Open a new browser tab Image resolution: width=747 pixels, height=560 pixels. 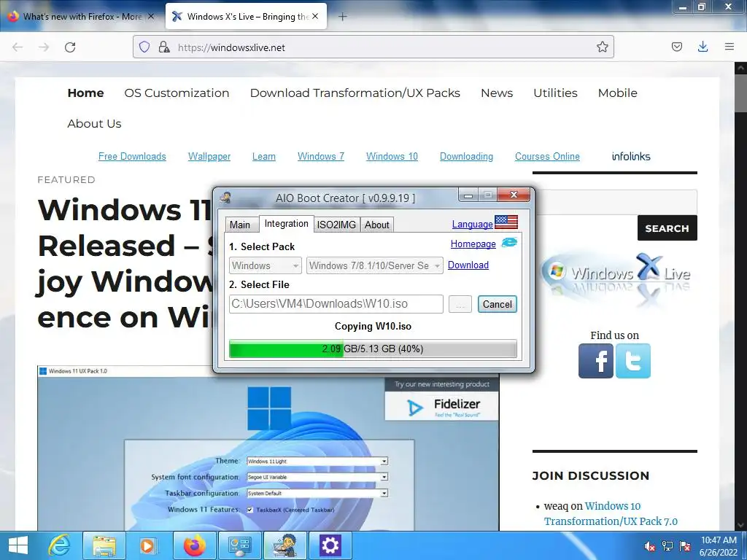click(x=342, y=17)
